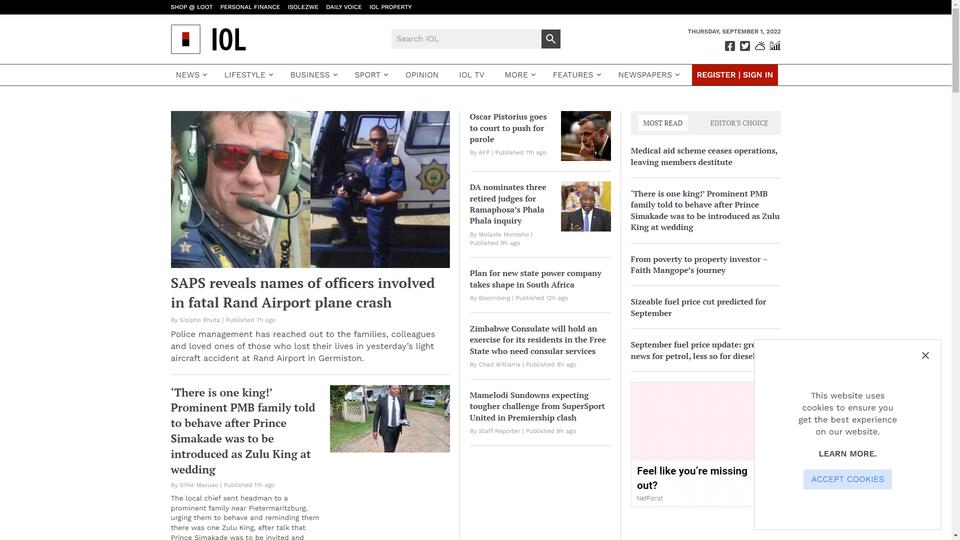Open new state power company article
Viewport: 960px width, 540px height.
click(536, 279)
